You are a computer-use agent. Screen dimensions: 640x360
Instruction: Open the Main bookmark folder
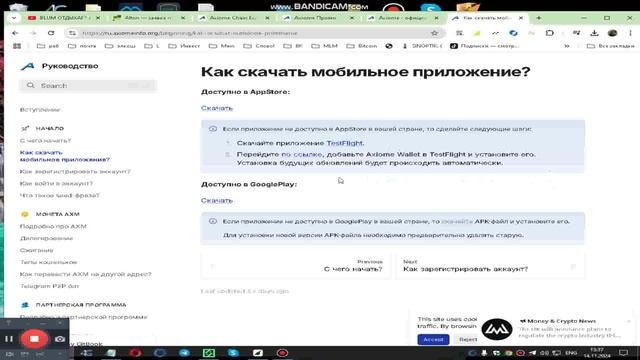pyautogui.click(x=222, y=46)
